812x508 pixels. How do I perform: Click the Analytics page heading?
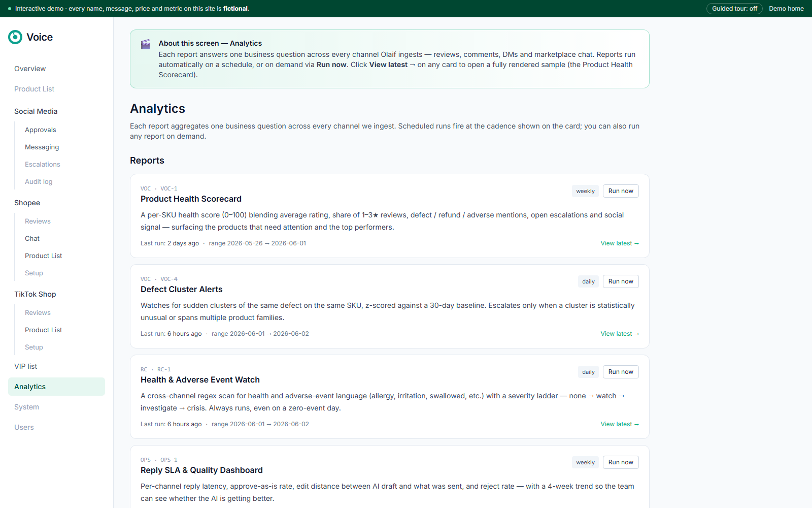tap(157, 109)
